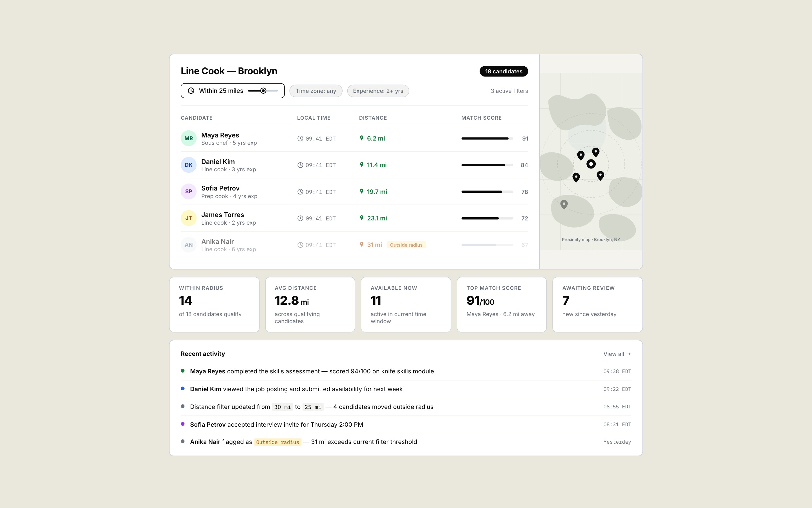Click the location pin beside 6.2 mi
This screenshot has width=812, height=508.
[362, 138]
